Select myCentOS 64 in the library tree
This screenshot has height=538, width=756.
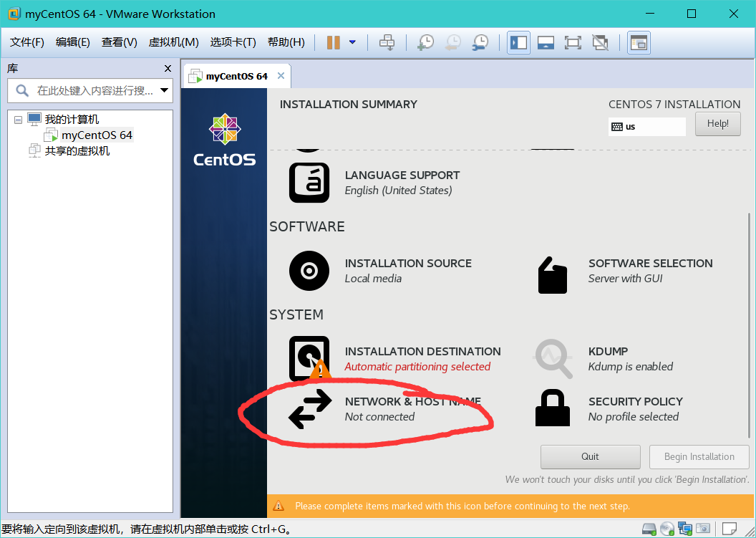pos(97,135)
